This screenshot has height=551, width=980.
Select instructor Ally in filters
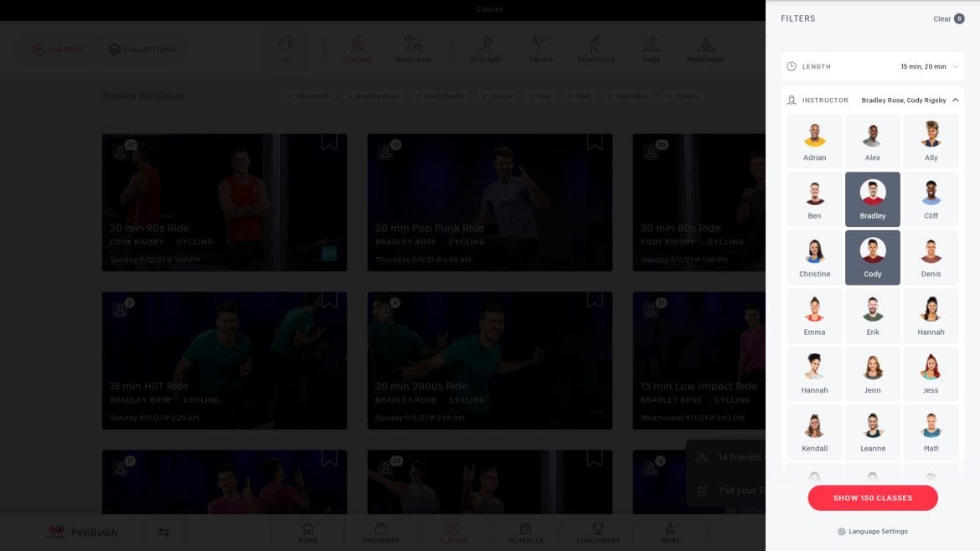click(x=931, y=142)
